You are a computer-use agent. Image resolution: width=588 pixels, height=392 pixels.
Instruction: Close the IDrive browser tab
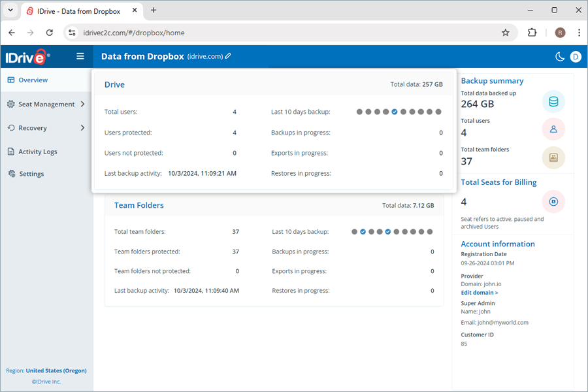click(135, 10)
